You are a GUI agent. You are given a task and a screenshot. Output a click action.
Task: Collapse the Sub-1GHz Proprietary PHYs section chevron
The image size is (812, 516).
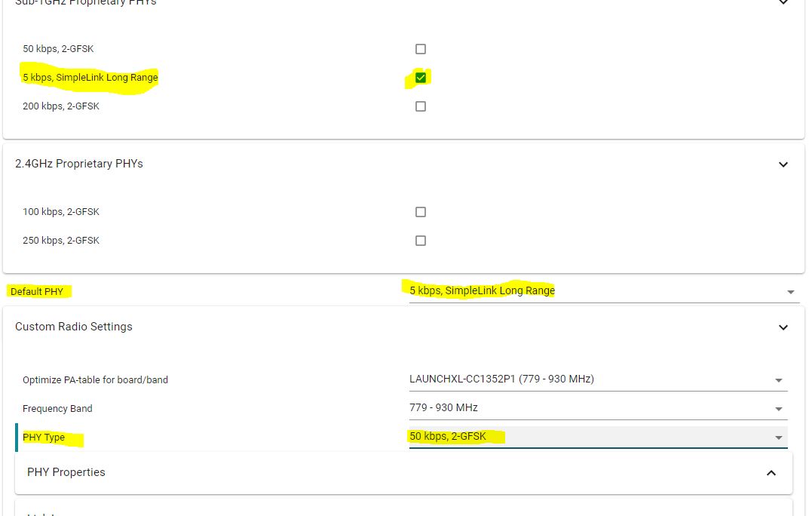click(x=783, y=2)
